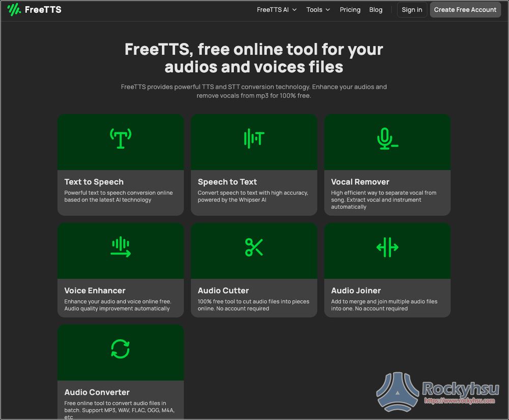Click the Audio Converter refresh arrows icon

click(x=121, y=349)
